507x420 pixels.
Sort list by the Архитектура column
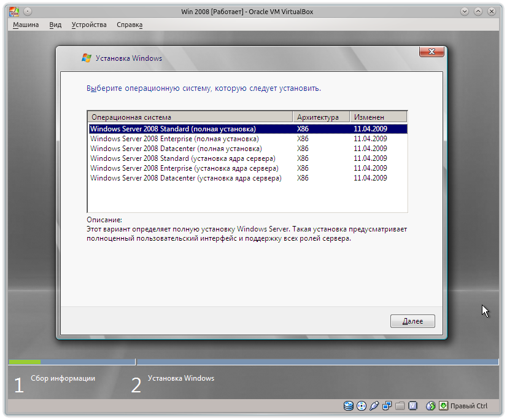pyautogui.click(x=313, y=116)
